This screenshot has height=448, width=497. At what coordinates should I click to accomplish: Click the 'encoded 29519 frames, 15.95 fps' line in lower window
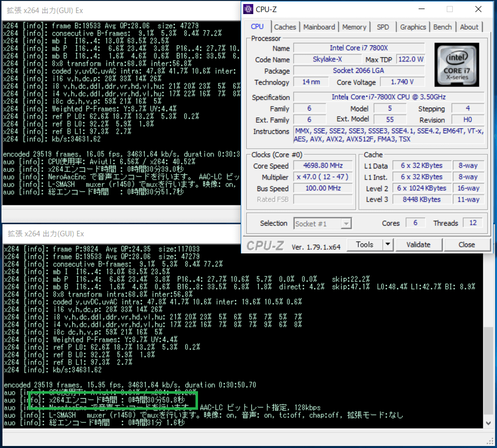[130, 385]
